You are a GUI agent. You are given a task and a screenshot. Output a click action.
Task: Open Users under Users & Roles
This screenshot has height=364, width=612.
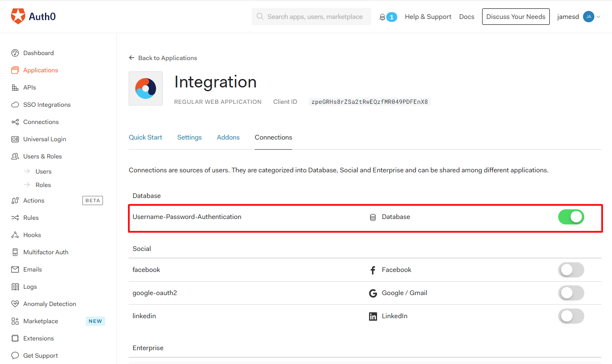tap(44, 171)
